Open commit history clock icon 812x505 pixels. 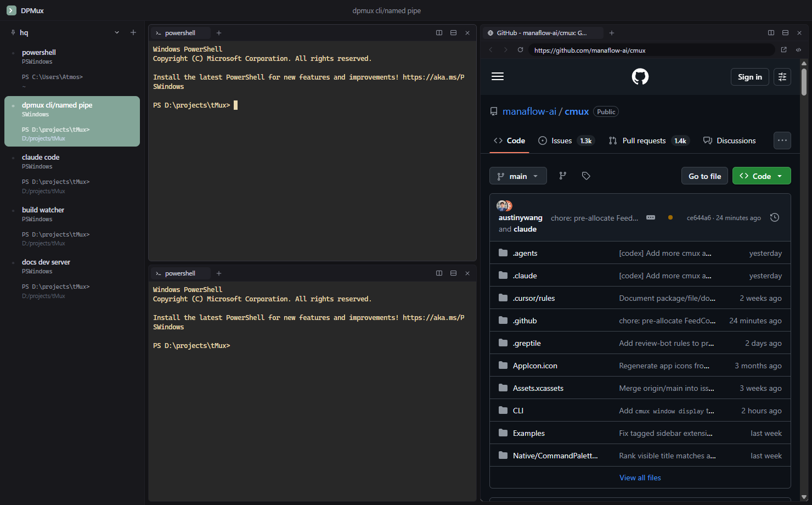coord(775,217)
